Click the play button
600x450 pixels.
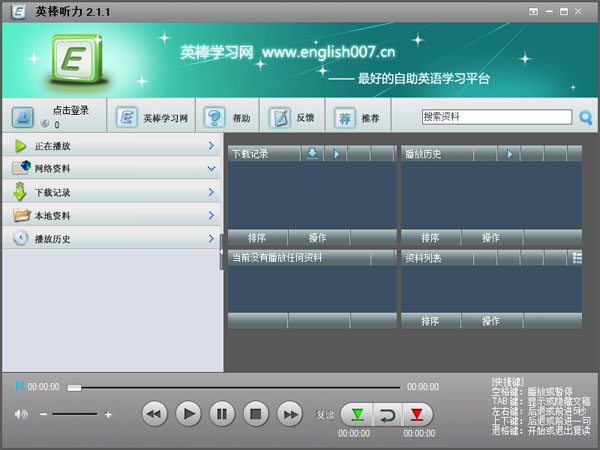(189, 414)
